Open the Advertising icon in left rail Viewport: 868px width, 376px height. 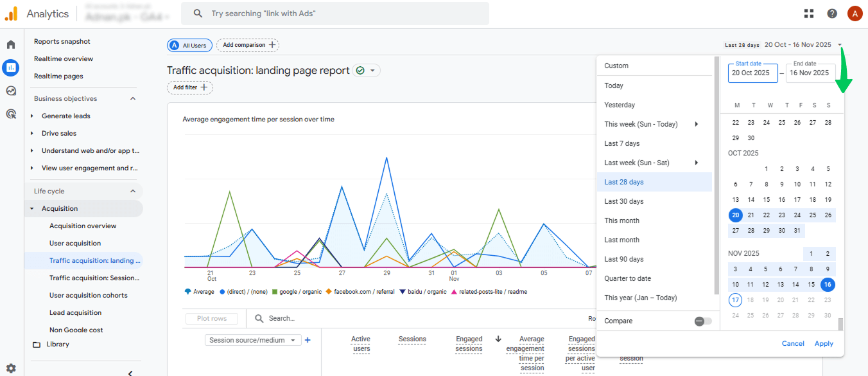pyautogui.click(x=11, y=114)
